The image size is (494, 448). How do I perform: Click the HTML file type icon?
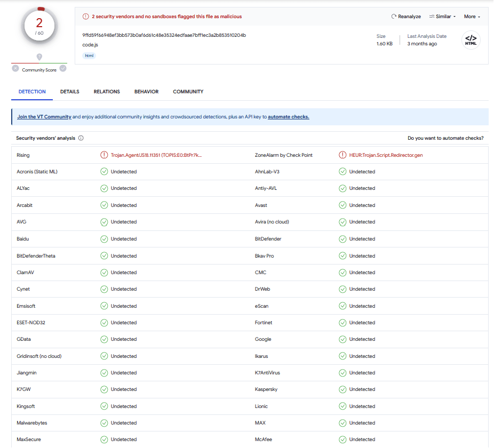(x=471, y=41)
